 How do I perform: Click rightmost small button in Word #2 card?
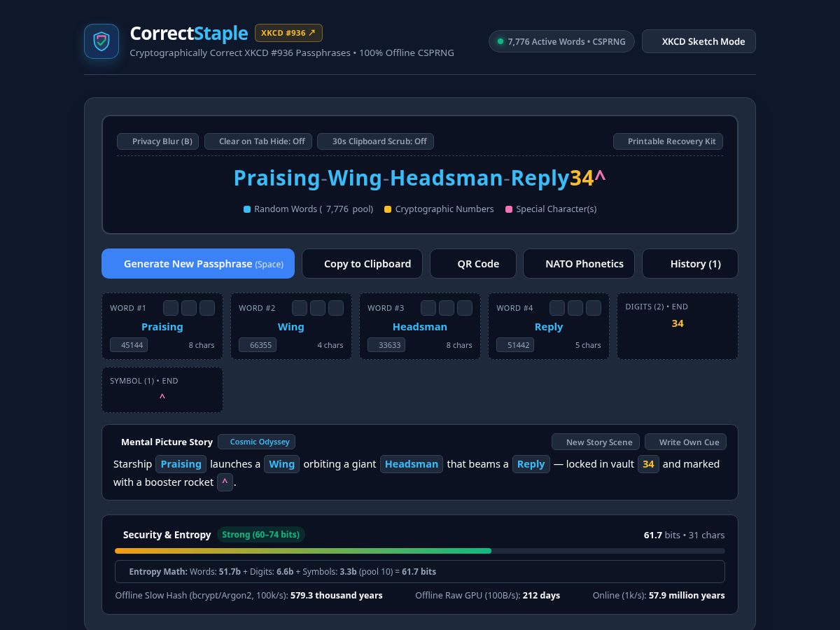[336, 308]
